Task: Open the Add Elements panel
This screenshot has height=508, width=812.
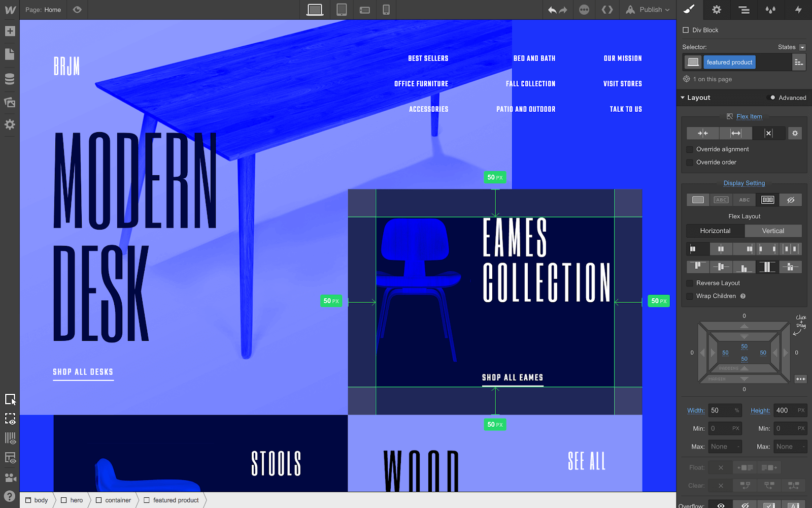Action: 10,31
